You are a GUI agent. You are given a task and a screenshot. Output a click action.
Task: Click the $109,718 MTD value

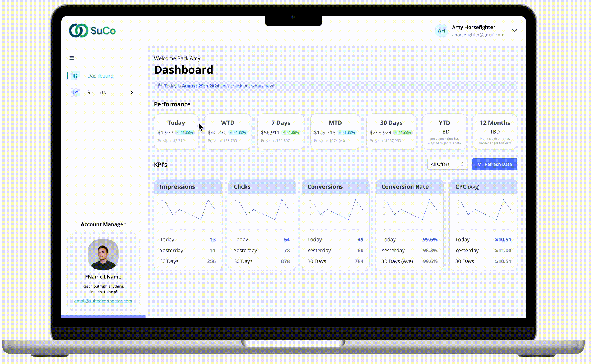coord(325,132)
